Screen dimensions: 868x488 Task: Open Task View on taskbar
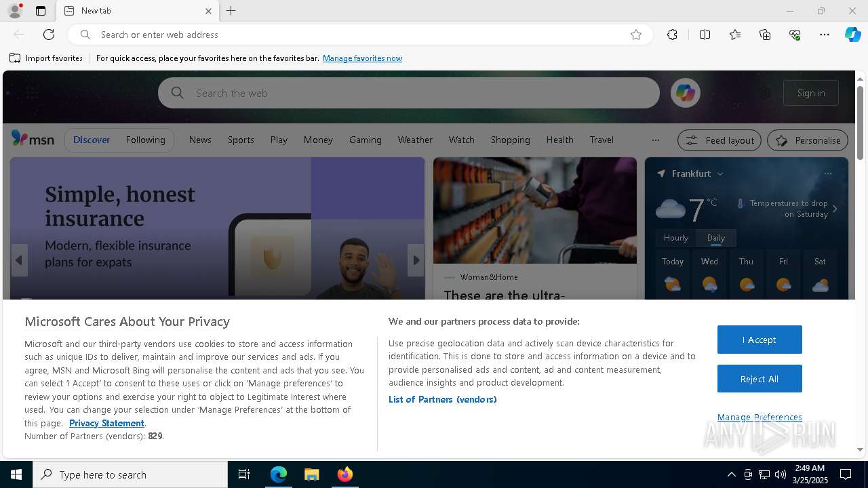click(x=244, y=474)
